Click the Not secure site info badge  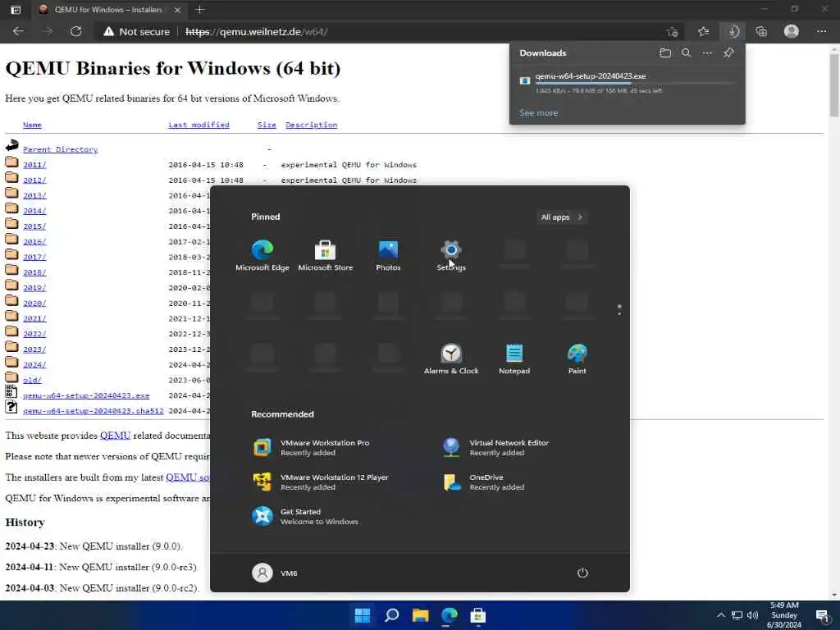[x=137, y=32]
